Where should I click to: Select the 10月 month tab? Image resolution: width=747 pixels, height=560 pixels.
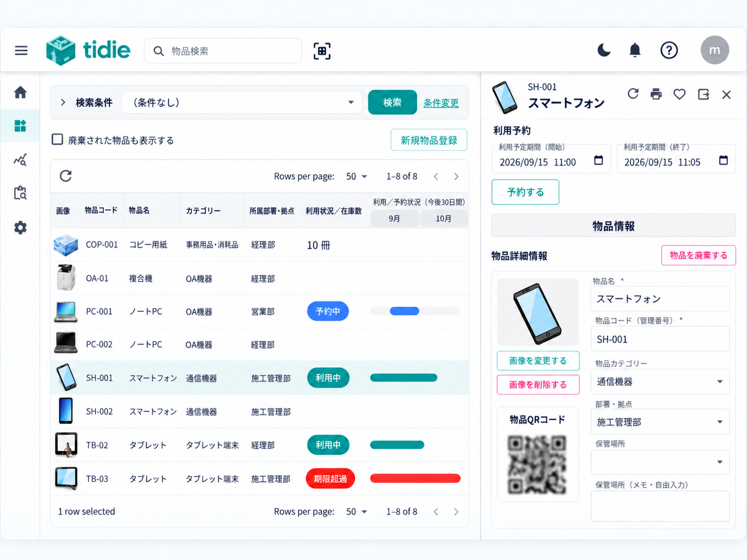(444, 219)
